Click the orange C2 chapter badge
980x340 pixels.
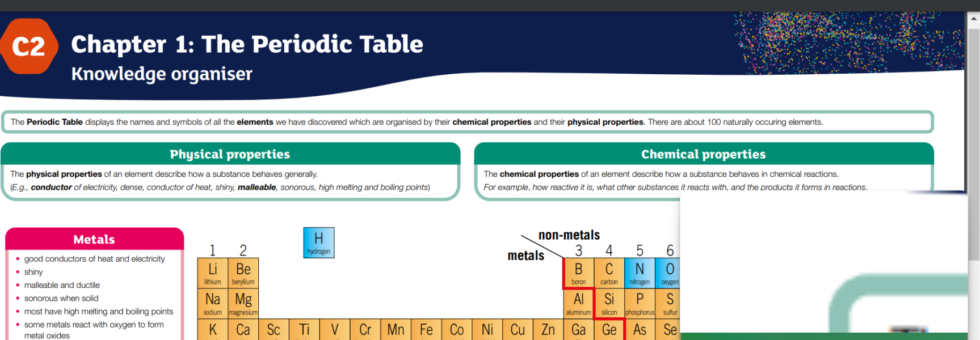(x=28, y=46)
